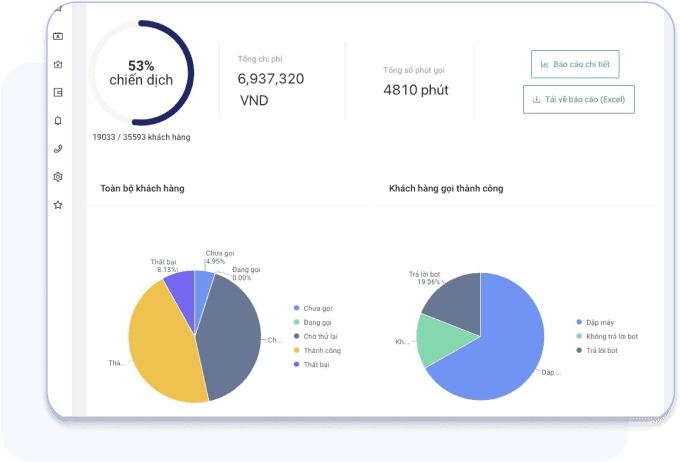
Task: Toggle the Dập máy legend entry
Action: (x=600, y=323)
